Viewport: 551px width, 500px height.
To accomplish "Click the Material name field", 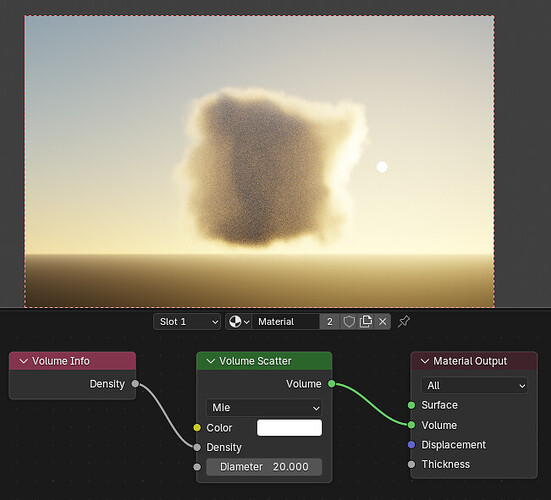I will click(285, 322).
